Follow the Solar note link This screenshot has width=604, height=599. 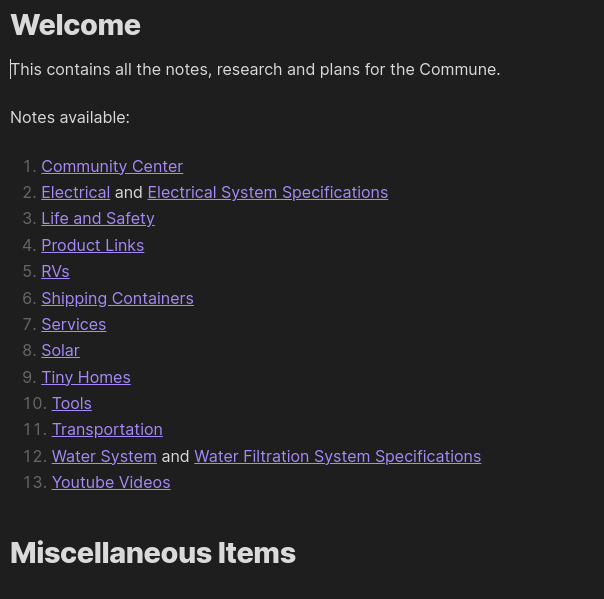(x=60, y=350)
